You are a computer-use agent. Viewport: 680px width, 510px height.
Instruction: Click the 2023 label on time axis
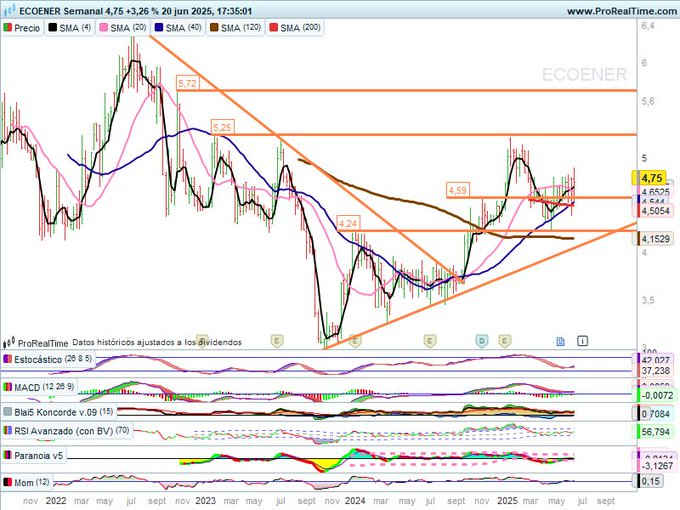point(205,501)
